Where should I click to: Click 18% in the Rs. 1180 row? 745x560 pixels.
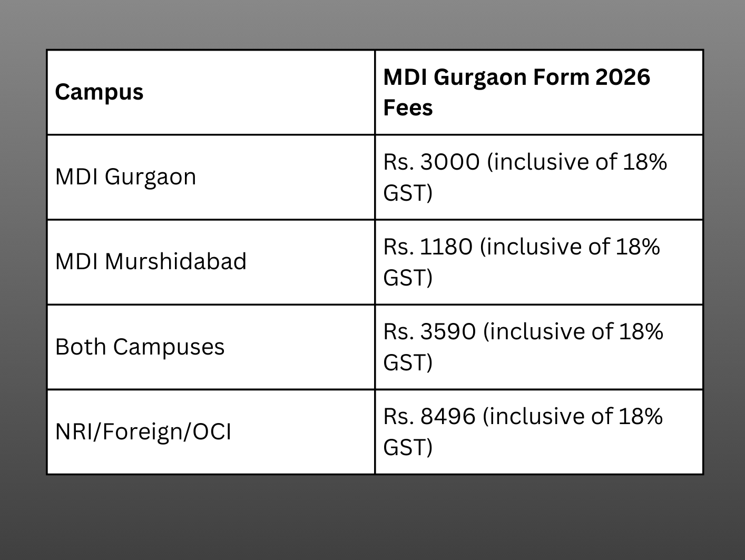pyautogui.click(x=638, y=247)
